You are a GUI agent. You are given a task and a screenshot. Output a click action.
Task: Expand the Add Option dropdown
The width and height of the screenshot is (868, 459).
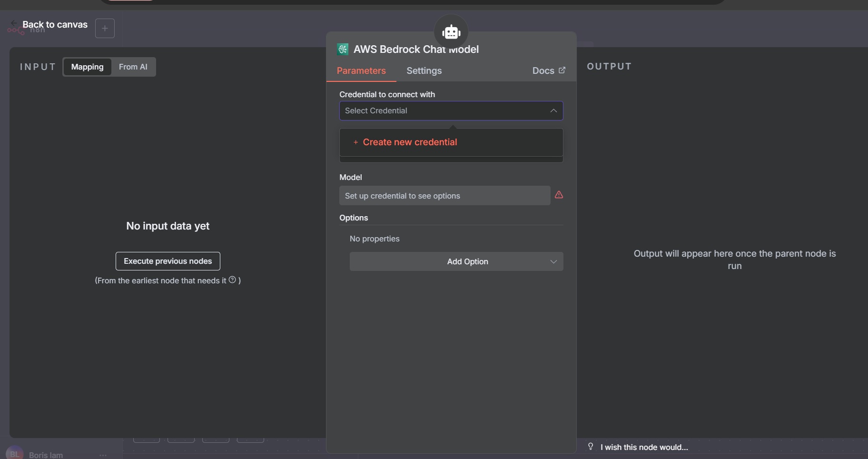point(456,261)
